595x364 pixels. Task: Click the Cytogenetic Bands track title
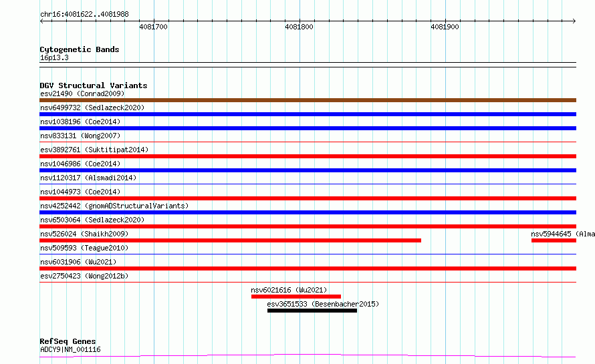pyautogui.click(x=80, y=49)
